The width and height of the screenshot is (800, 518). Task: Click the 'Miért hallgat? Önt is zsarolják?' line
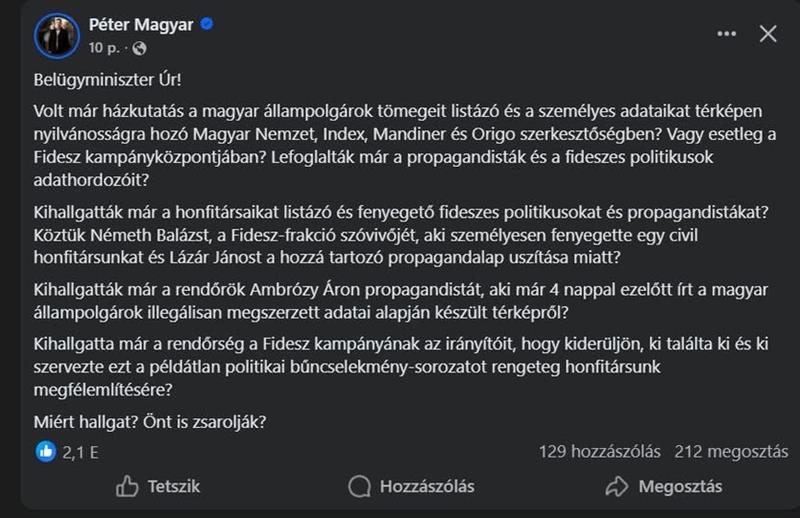click(150, 419)
